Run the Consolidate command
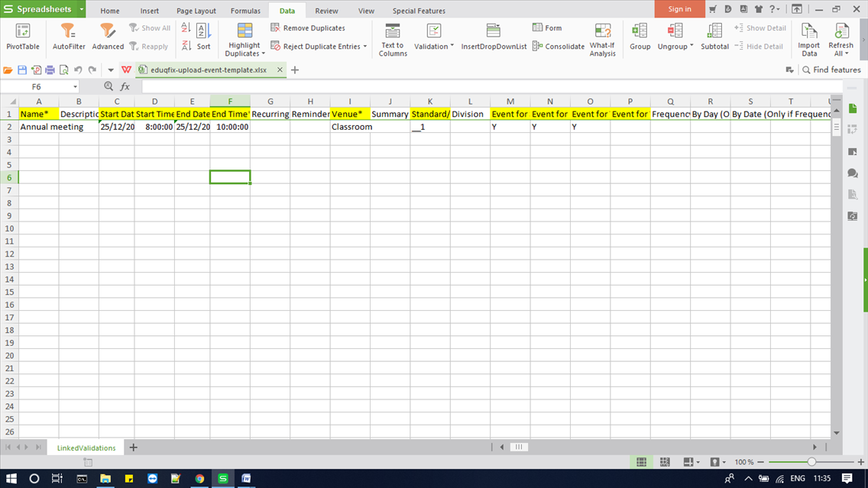 coord(558,46)
